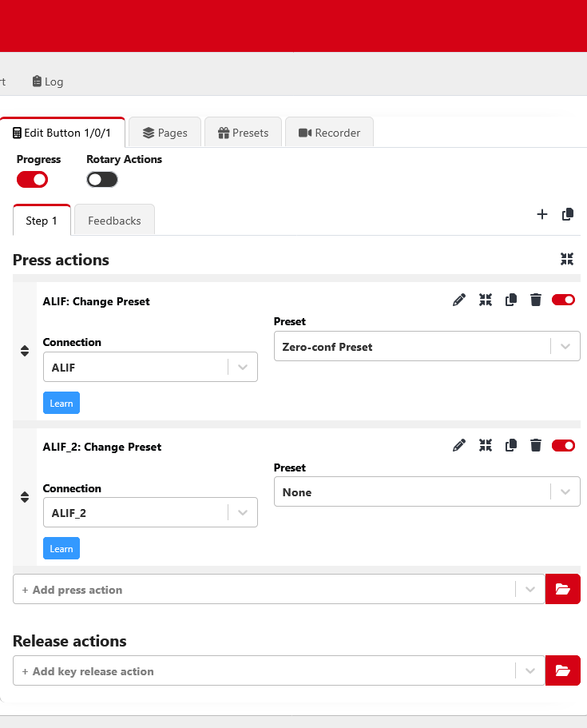Open the ALIF_2 Connection dropdown
The width and height of the screenshot is (587, 728).
pyautogui.click(x=150, y=513)
